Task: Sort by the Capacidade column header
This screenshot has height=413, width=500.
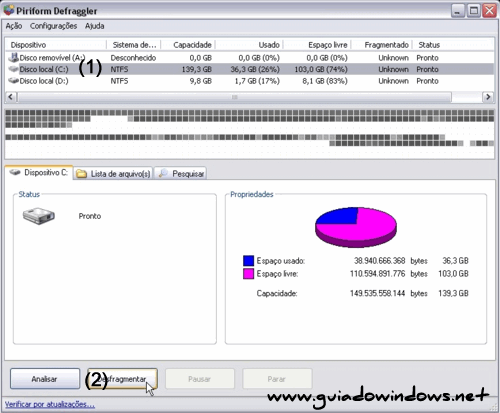Action: (x=188, y=45)
